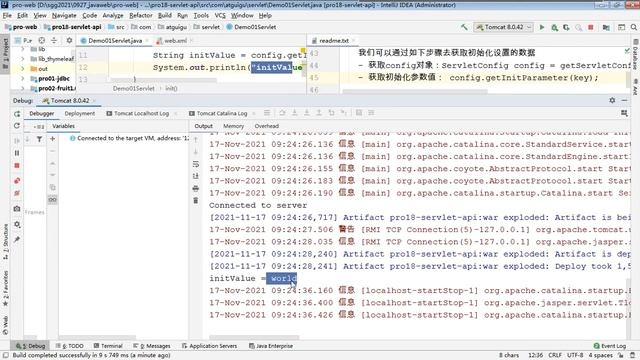
Task: Stop the server using top toolbar red square
Action: tap(591, 27)
